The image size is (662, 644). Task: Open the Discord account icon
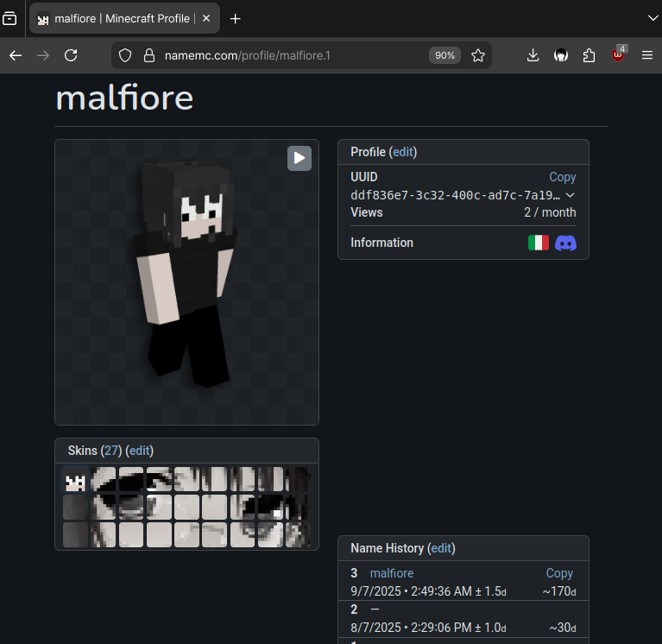pos(565,243)
